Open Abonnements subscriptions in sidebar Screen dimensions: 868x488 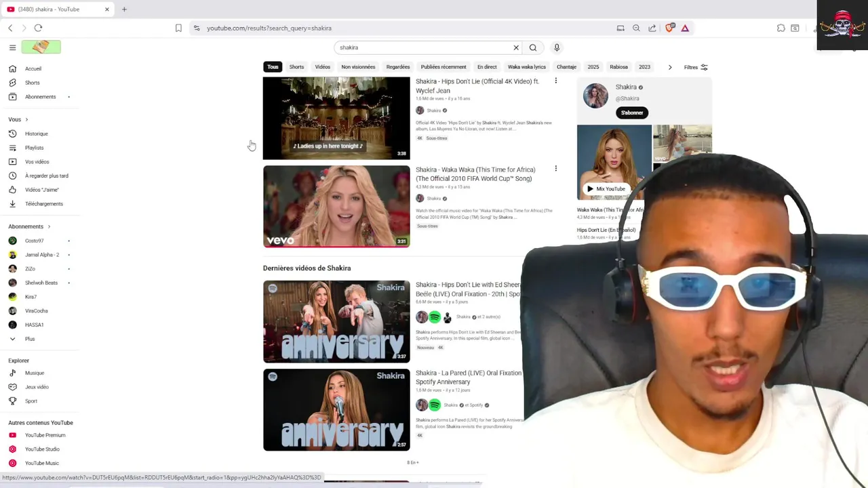click(x=40, y=97)
